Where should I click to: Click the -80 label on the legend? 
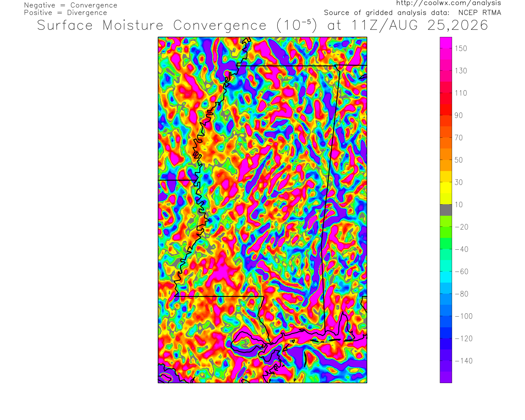(461, 294)
